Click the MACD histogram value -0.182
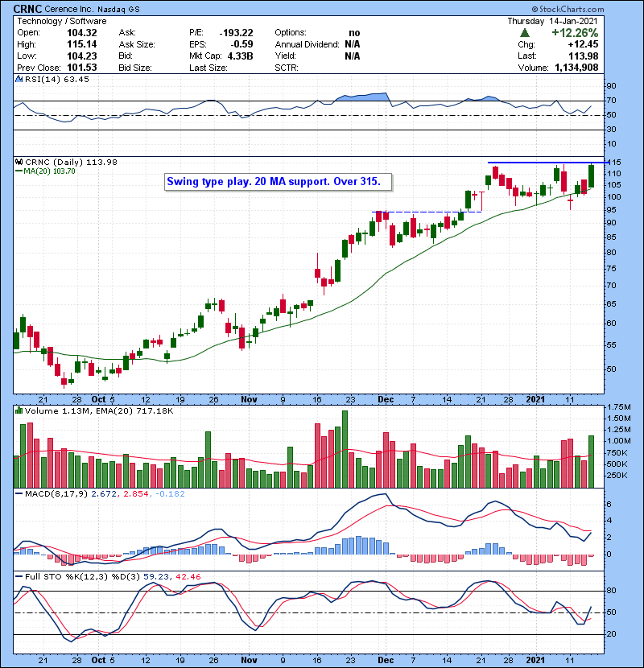The image size is (644, 668). point(170,494)
